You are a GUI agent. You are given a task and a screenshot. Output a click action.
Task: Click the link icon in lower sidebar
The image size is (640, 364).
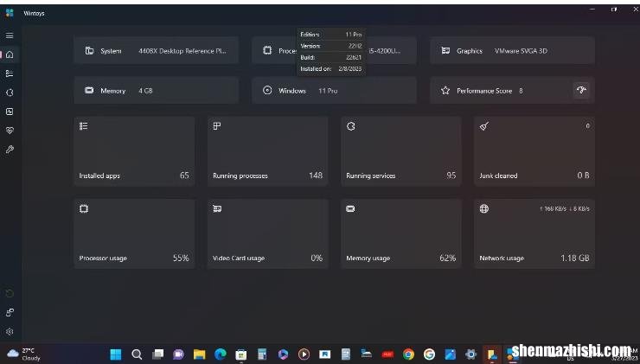(x=10, y=313)
